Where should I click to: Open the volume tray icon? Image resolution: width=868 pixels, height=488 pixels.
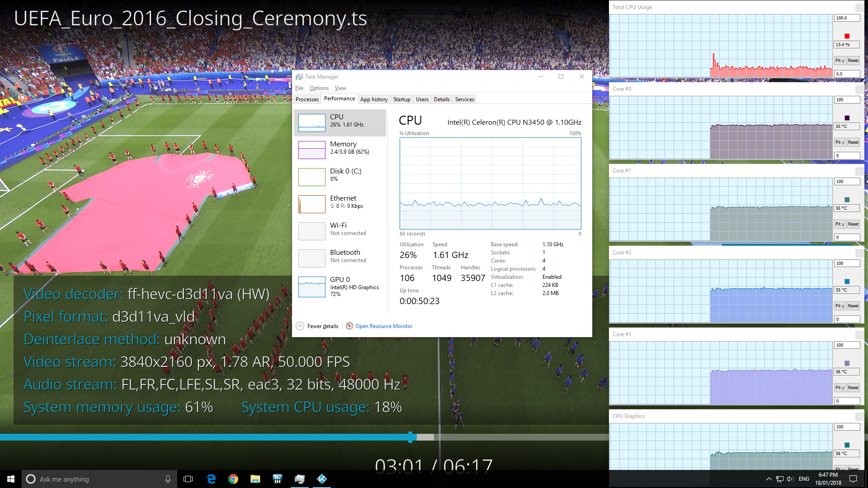[x=790, y=479]
